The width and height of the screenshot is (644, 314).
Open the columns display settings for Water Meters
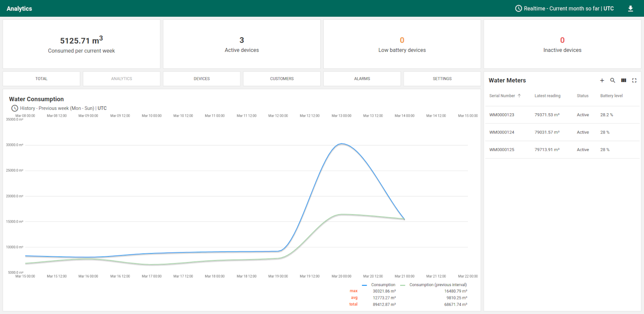[623, 80]
